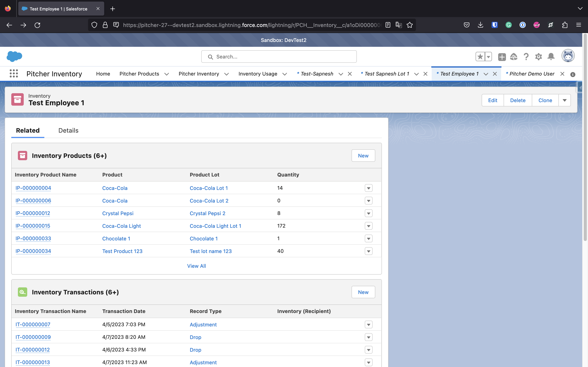Click New in Inventory Products

pos(363,156)
